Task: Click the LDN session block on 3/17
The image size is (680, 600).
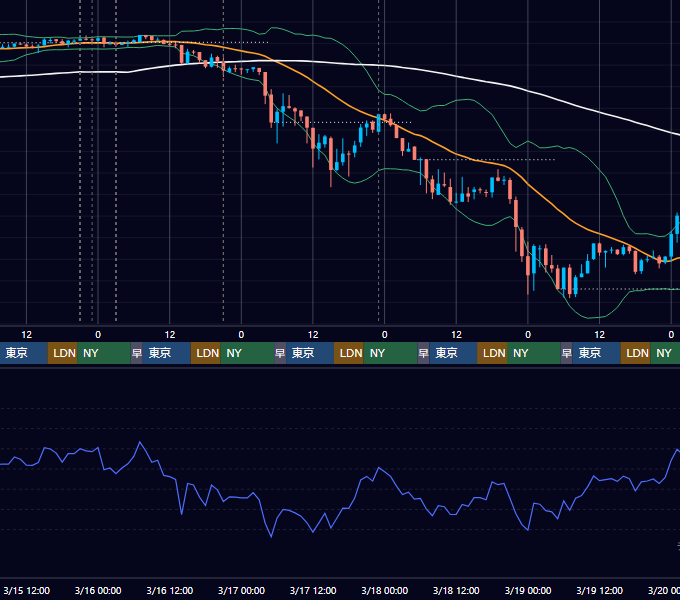Action: click(x=349, y=353)
